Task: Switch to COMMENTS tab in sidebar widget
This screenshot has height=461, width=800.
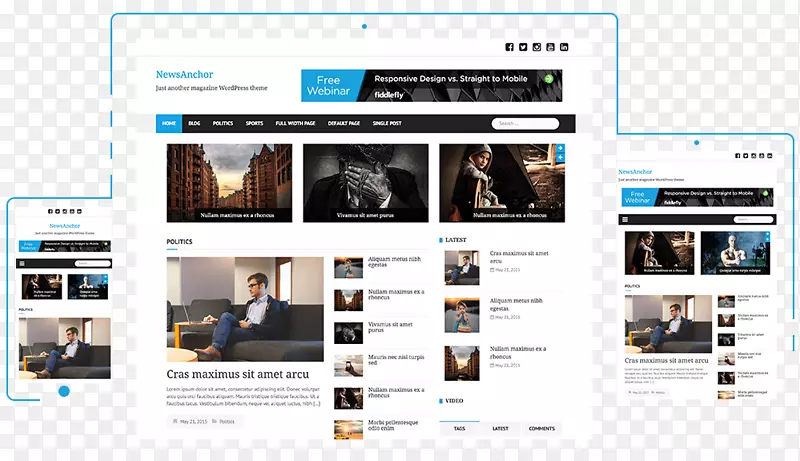Action: [x=542, y=428]
